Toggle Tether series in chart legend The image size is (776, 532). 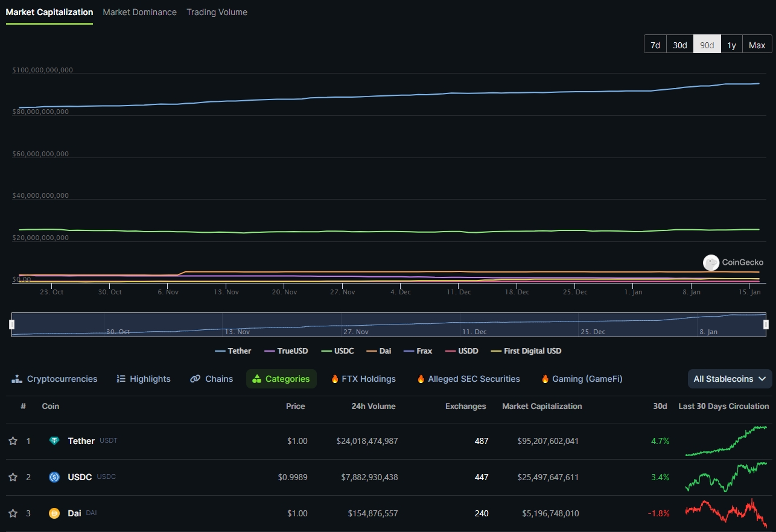(x=233, y=351)
